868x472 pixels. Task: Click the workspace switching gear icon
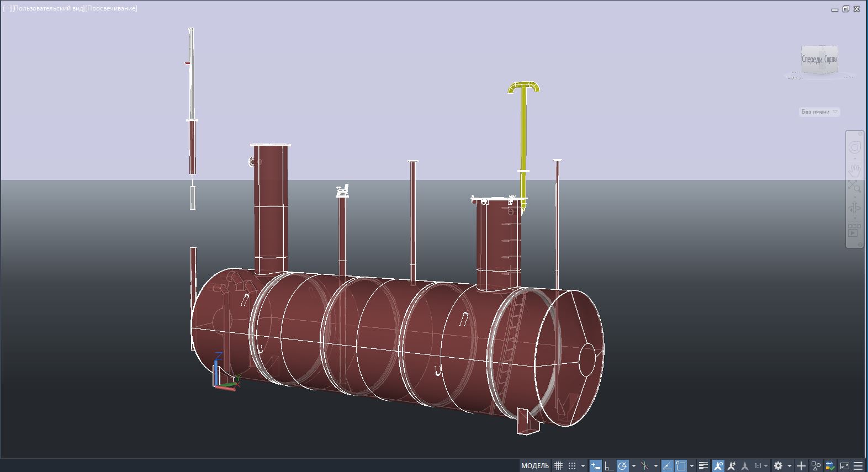[778, 466]
